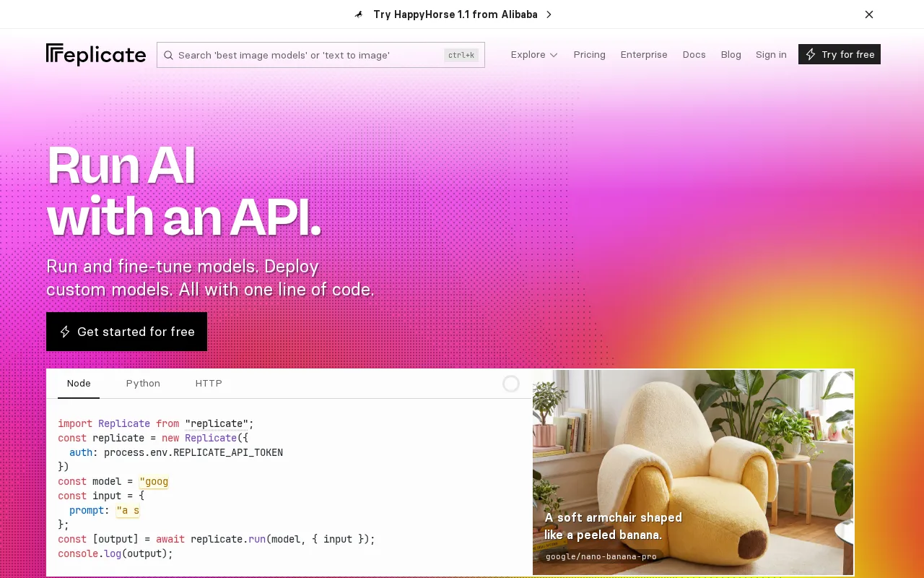Switch to the HTTP code tab
Screen dimensions: 924x578
pyautogui.click(x=209, y=383)
